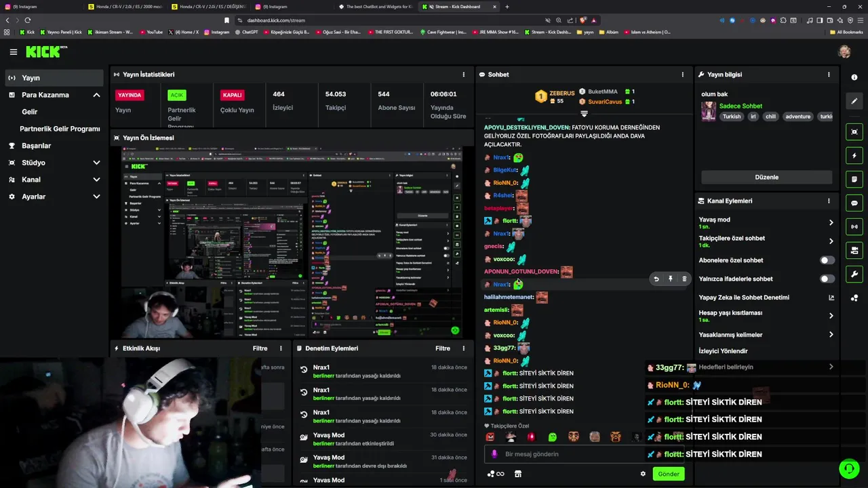Open the YouTube bookmark
The height and width of the screenshot is (488, 868).
click(x=151, y=32)
